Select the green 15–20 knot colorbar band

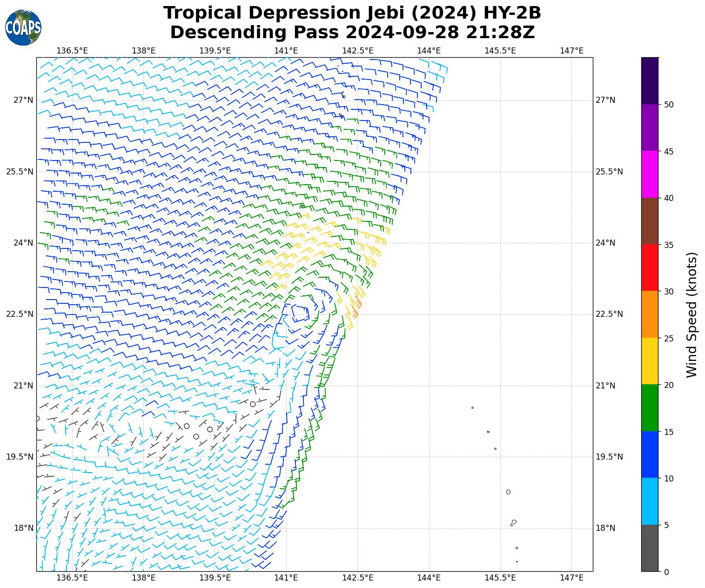point(649,408)
